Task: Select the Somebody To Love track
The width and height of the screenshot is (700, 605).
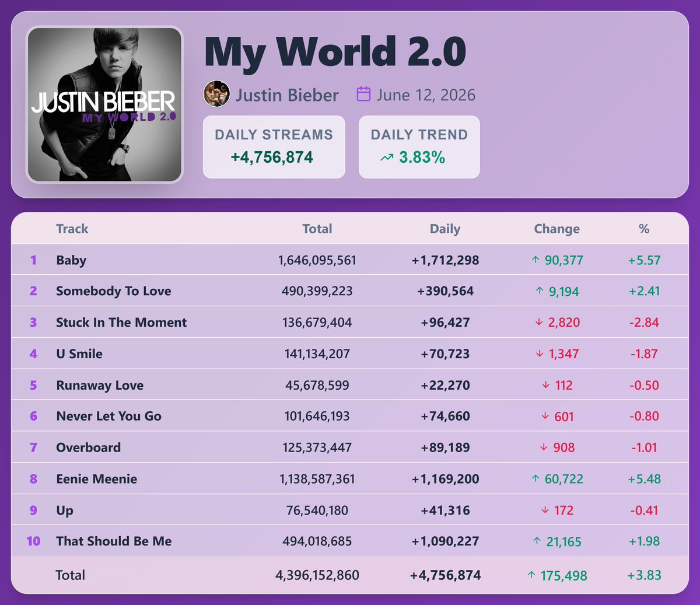Action: 114,291
